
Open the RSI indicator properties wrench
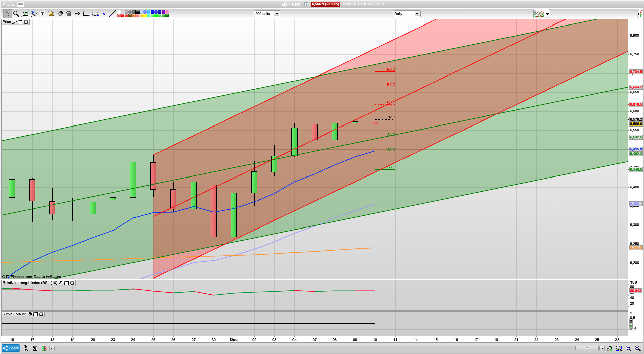click(x=61, y=283)
